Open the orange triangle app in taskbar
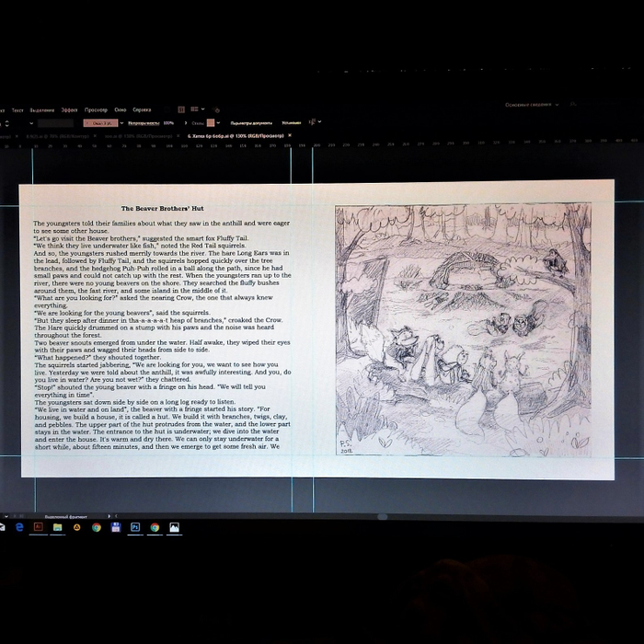Viewport: 644px width, 644px height. pyautogui.click(x=76, y=527)
